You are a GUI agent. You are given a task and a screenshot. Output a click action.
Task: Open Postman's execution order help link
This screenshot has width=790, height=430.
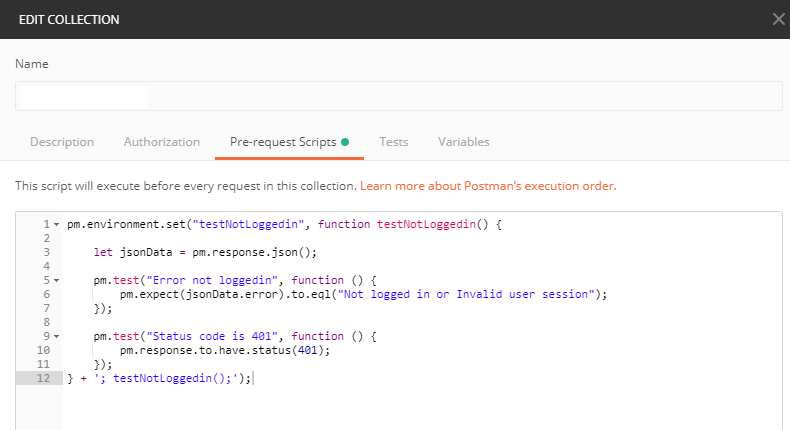point(488,186)
